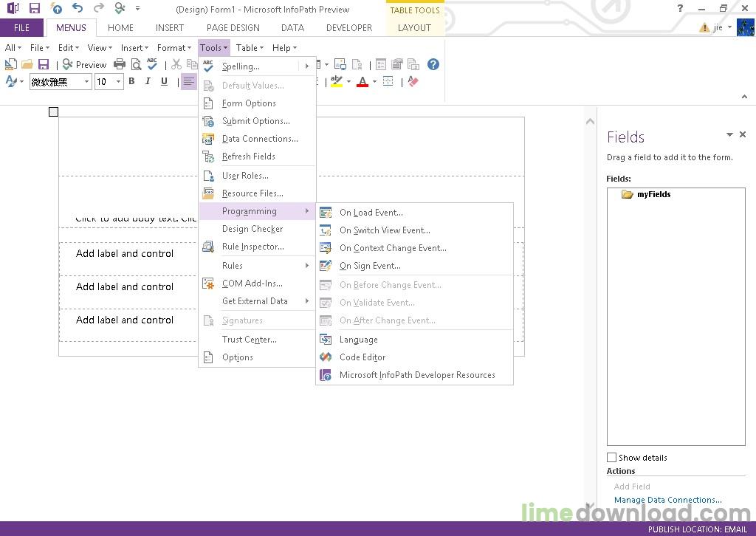The width and height of the screenshot is (756, 536).
Task: Open the Format menu
Action: pyautogui.click(x=174, y=48)
